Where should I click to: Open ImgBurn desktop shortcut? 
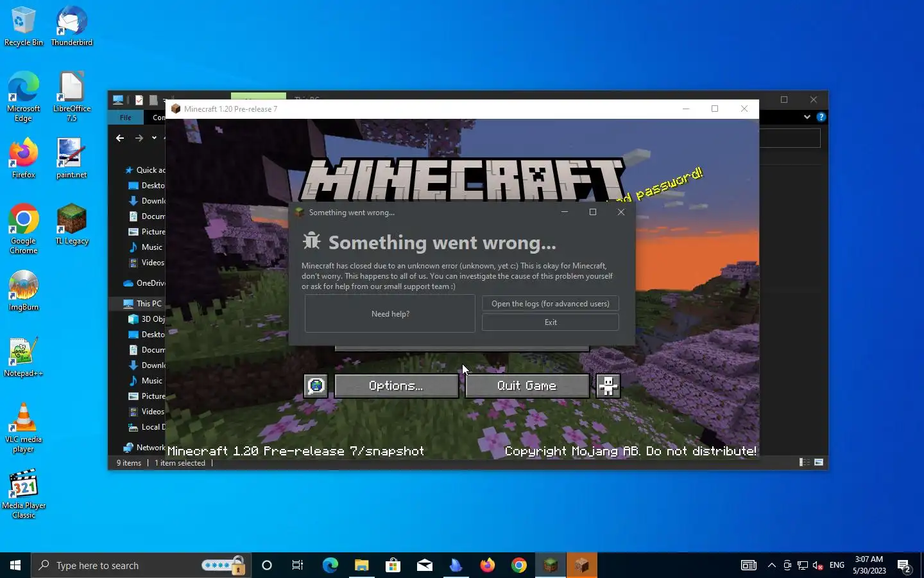[24, 291]
